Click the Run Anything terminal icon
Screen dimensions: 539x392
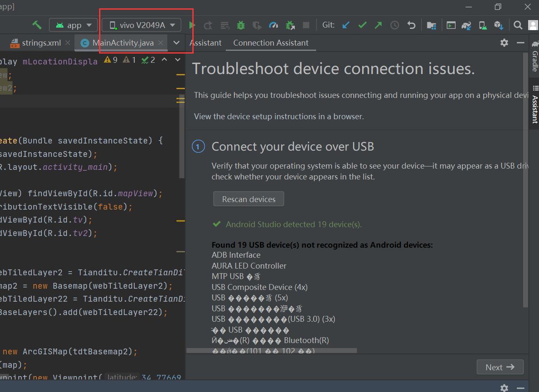pyautogui.click(x=451, y=25)
